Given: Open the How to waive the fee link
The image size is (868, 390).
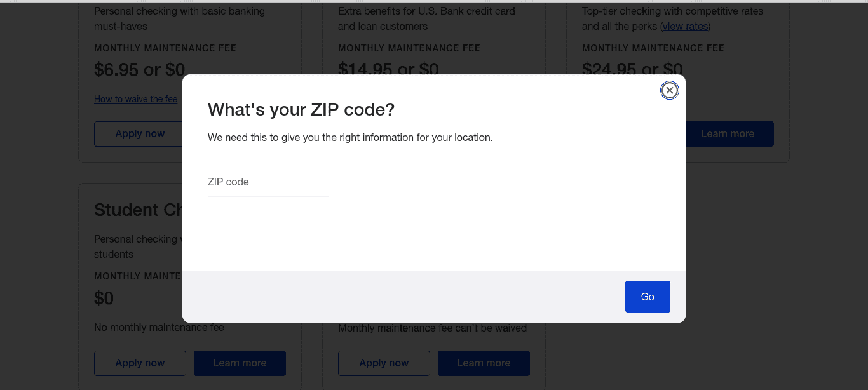Looking at the screenshot, I should [136, 99].
